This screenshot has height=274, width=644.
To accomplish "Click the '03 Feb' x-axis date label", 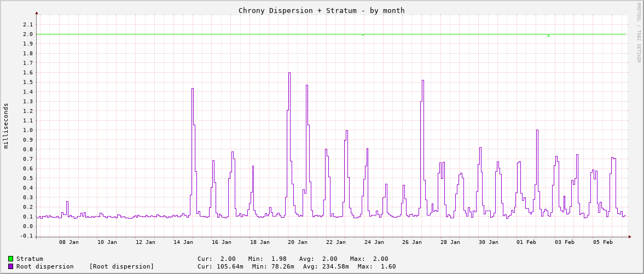I will coord(565,242).
